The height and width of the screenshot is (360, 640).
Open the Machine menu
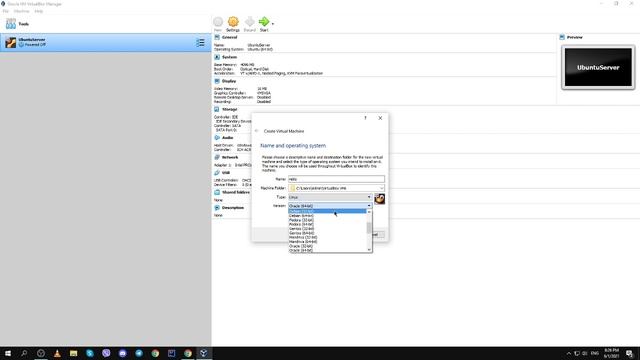point(21,11)
